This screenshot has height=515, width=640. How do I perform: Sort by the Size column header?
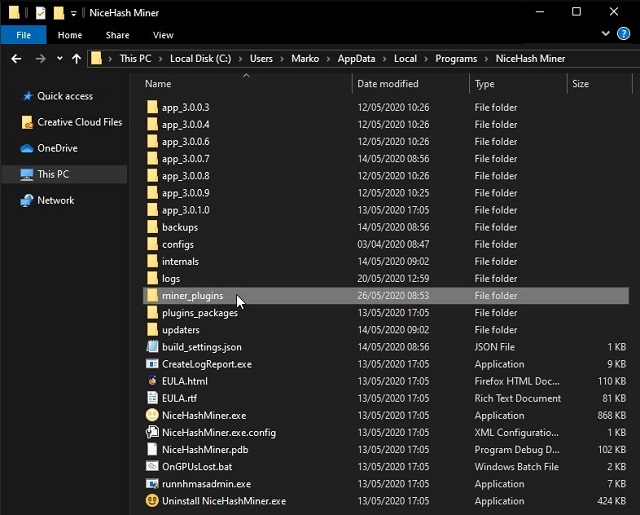[x=580, y=84]
